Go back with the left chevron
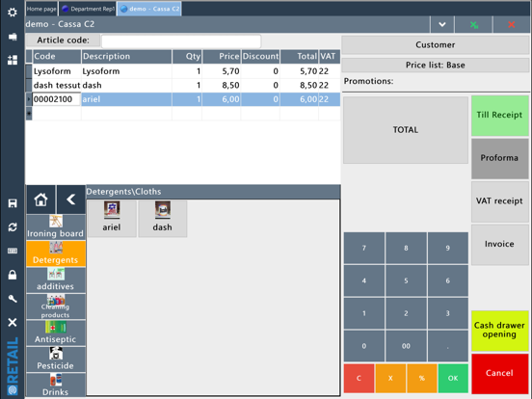Image resolution: width=532 pixels, height=399 pixels. 71,199
